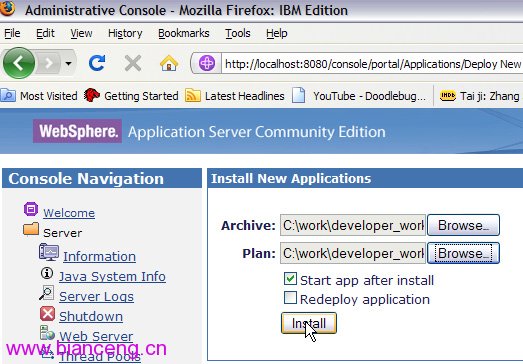
Task: Click the forward navigation arrow
Action: [49, 63]
